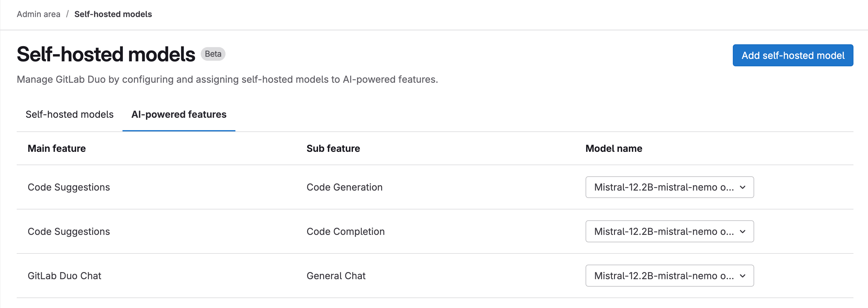Click the Beta badge
The width and height of the screenshot is (868, 308).
tap(213, 54)
